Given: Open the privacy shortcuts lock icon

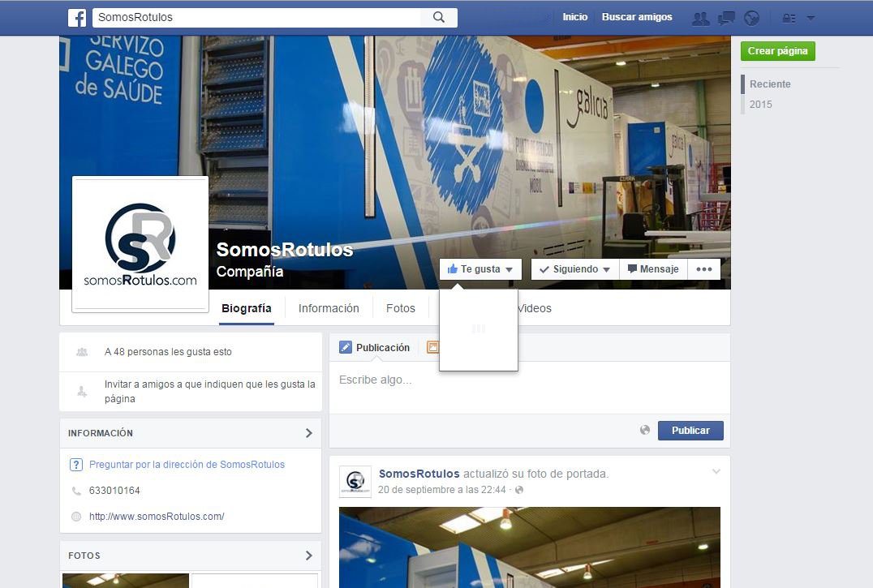Looking at the screenshot, I should (x=788, y=18).
